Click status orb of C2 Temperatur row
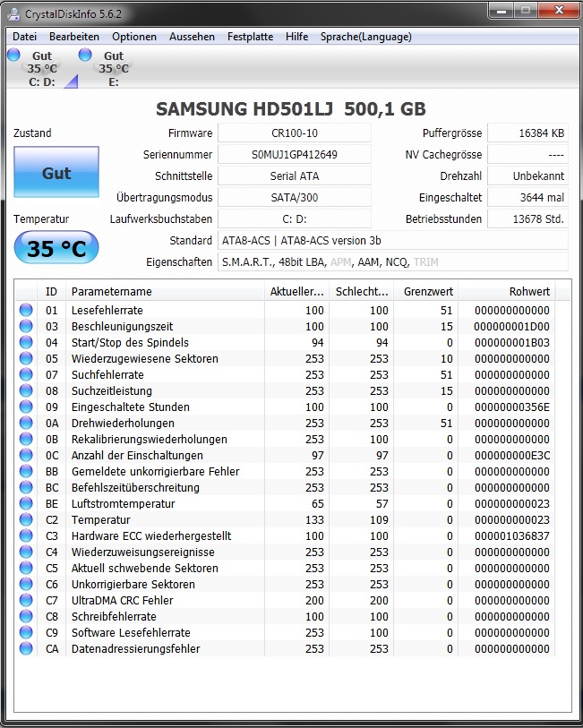Screen dimensions: 583x728 (x=26, y=519)
